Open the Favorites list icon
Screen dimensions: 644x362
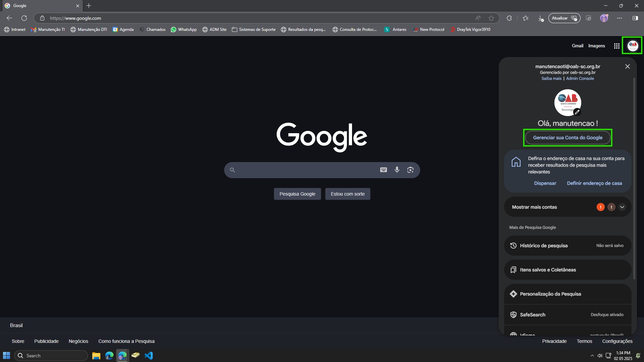tap(526, 18)
